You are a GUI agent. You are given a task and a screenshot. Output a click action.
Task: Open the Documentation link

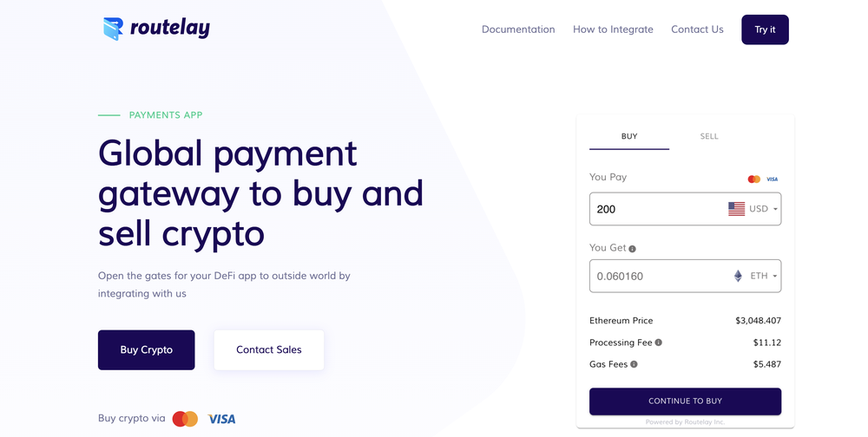tap(518, 29)
